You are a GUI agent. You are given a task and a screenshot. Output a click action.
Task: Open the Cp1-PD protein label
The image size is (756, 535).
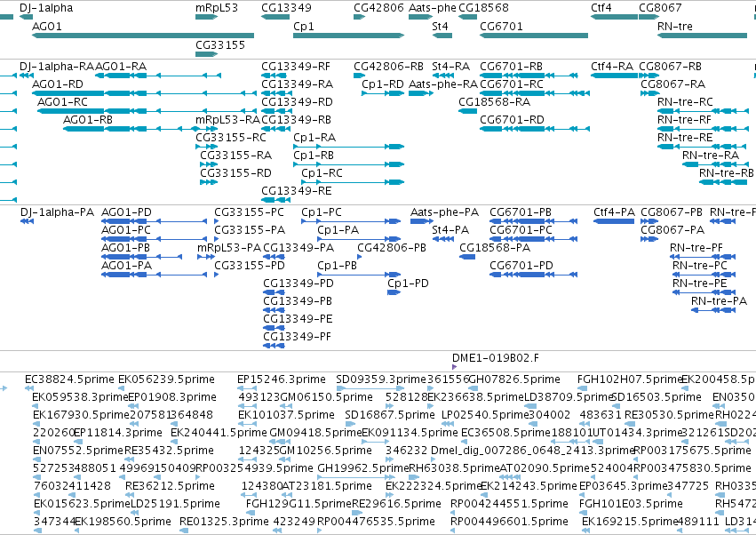point(408,283)
